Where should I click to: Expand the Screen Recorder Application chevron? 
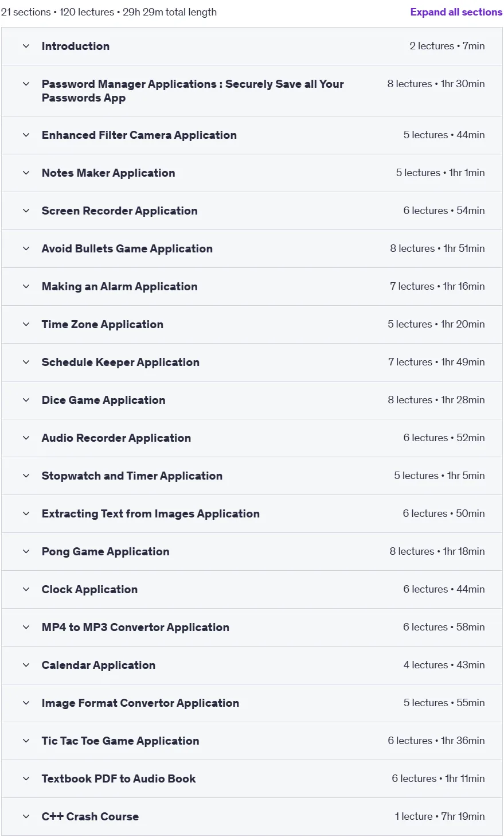[26, 211]
